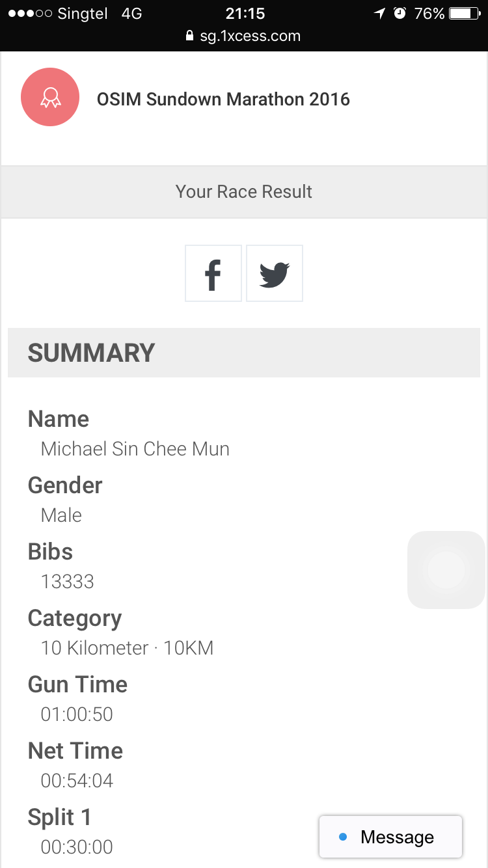Image resolution: width=488 pixels, height=868 pixels.
Task: Tap the red award ribbon icon
Action: 50,98
